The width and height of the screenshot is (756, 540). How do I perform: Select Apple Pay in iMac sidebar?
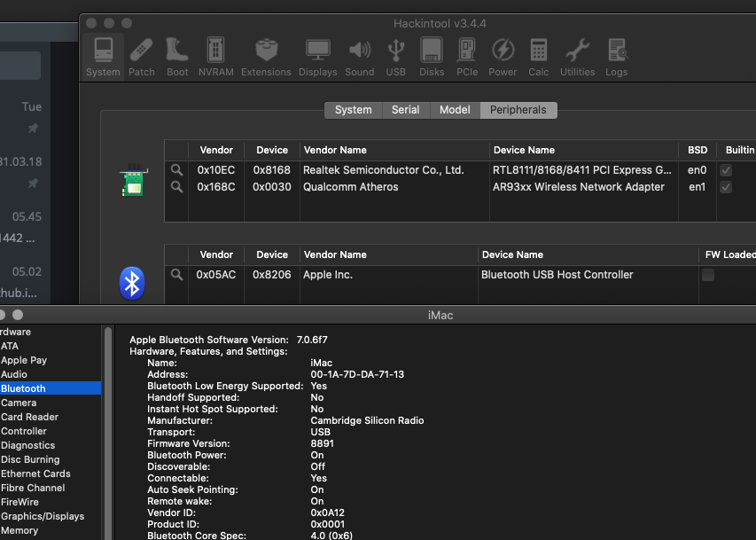coord(51,360)
